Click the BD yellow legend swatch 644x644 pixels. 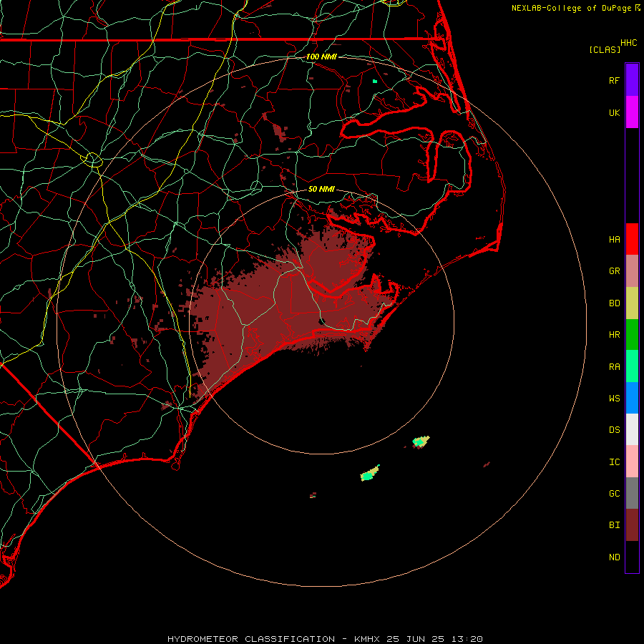(632, 303)
